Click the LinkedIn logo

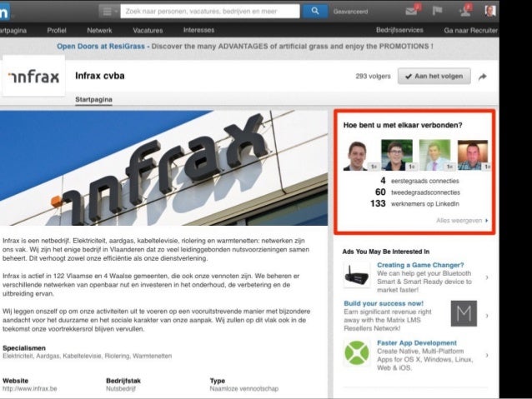click(x=5, y=11)
